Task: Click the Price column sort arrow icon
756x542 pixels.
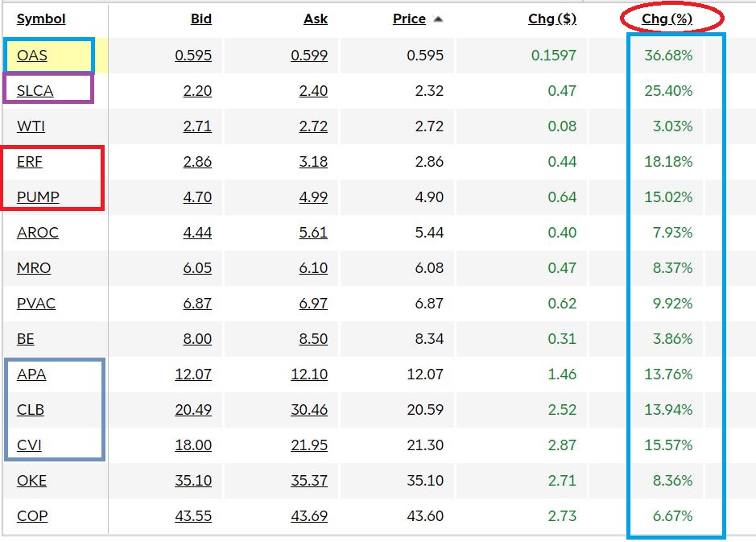Action: coord(438,19)
